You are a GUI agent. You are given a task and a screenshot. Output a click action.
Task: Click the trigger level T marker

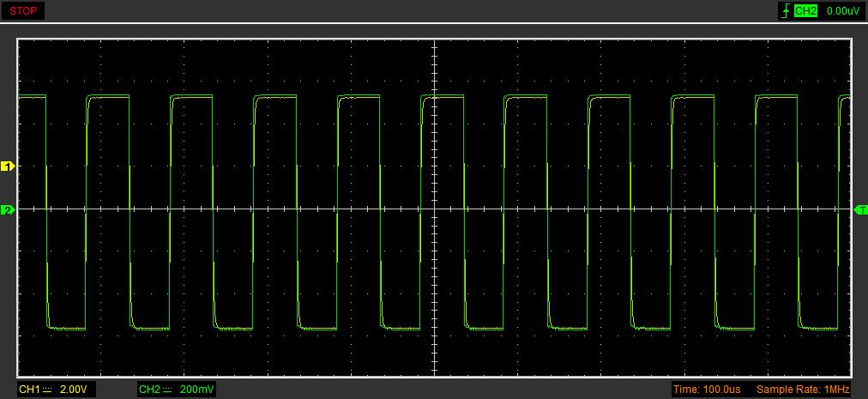[861, 209]
